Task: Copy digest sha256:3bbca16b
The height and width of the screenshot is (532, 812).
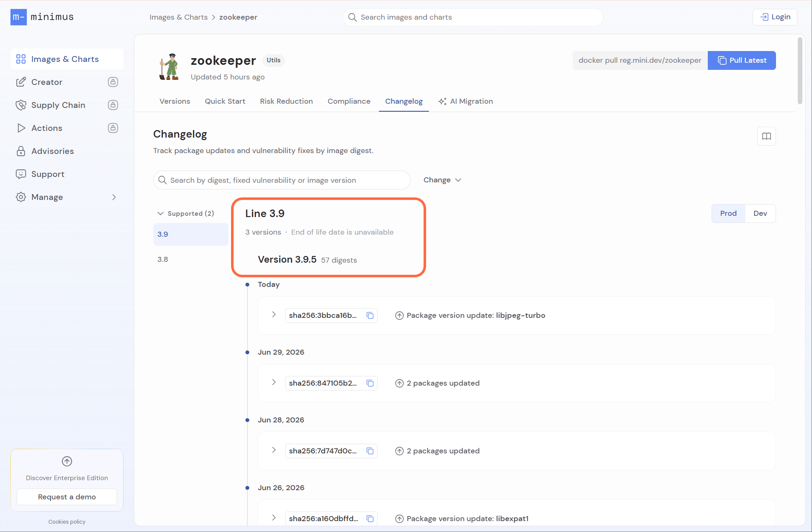Action: tap(370, 315)
